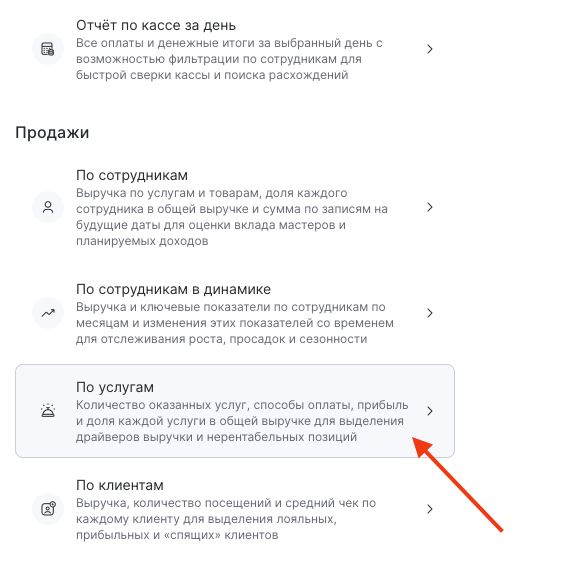
Task: Click the По услугам description text
Action: (242, 421)
